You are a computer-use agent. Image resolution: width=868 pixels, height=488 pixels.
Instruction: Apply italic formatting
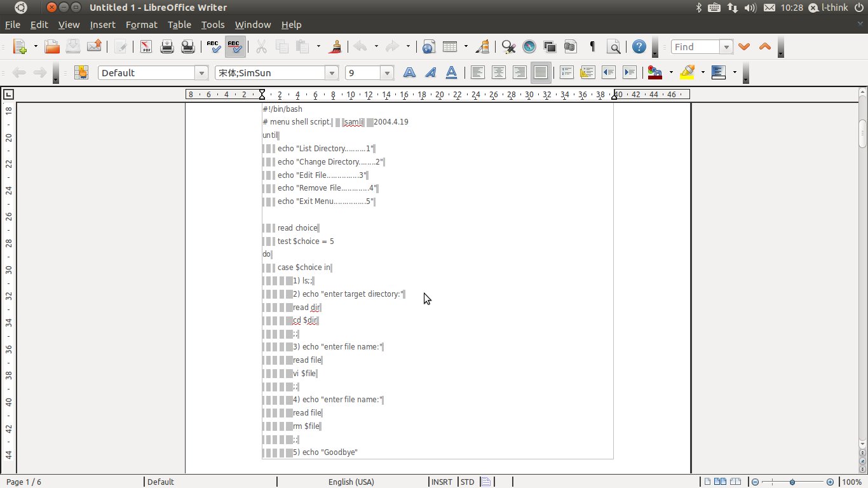430,72
